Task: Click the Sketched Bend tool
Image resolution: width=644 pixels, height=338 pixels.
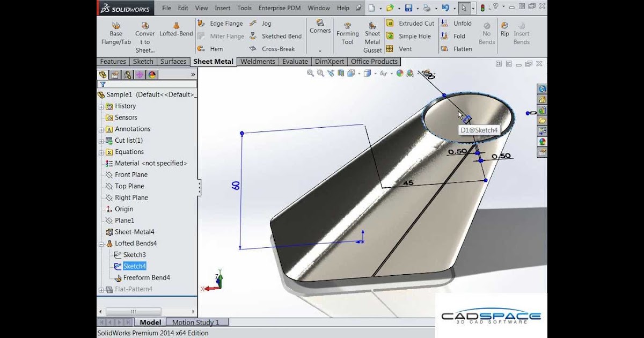Action: point(275,36)
